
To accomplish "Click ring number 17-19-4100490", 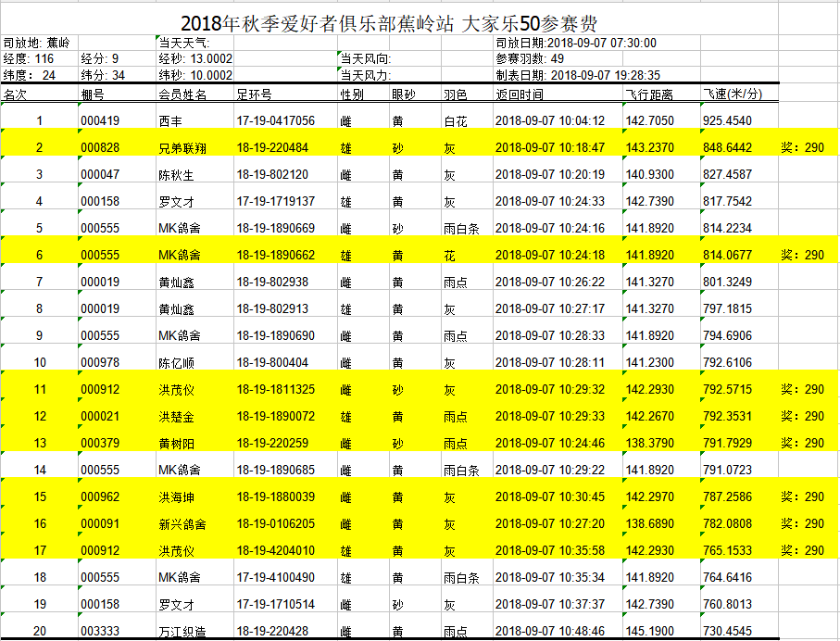I will coord(275,577).
